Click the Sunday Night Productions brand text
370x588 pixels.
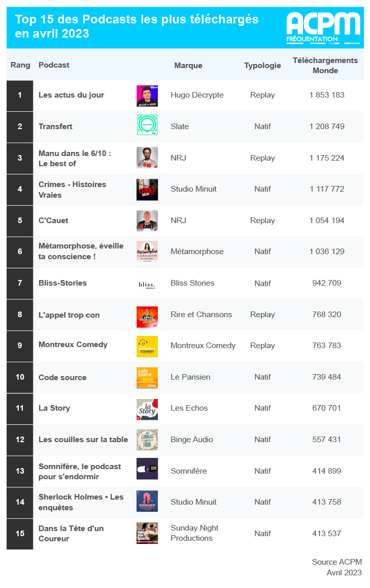[194, 533]
